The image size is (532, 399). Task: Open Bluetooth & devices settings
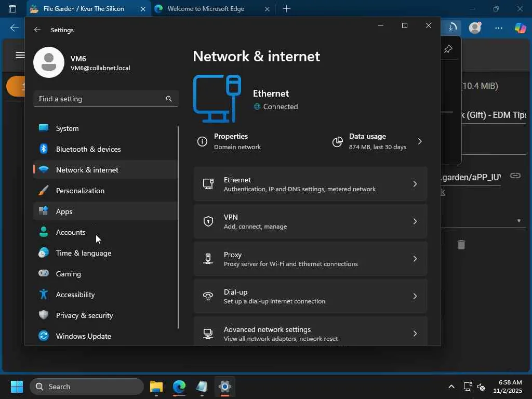click(x=88, y=149)
